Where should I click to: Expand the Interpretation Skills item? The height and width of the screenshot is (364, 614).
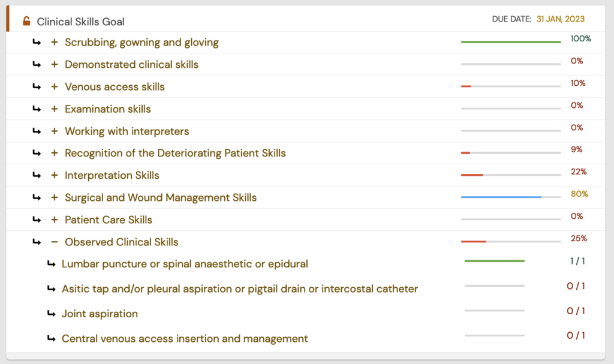54,175
